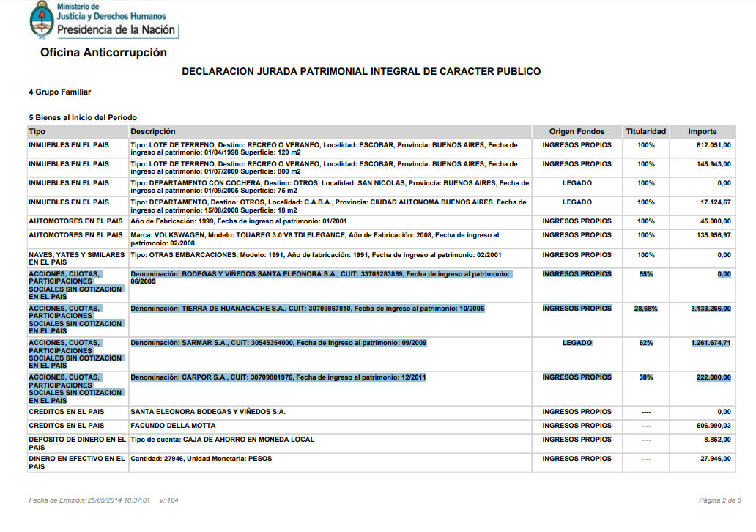Select the '4 Grupo Familiar' section heading
This screenshot has width=756, height=532.
(x=60, y=92)
